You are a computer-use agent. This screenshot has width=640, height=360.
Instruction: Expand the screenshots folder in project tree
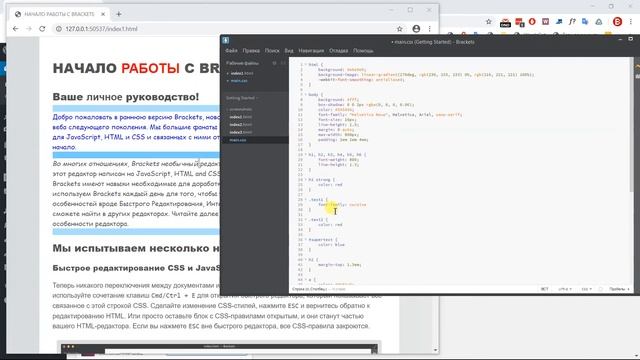(240, 109)
